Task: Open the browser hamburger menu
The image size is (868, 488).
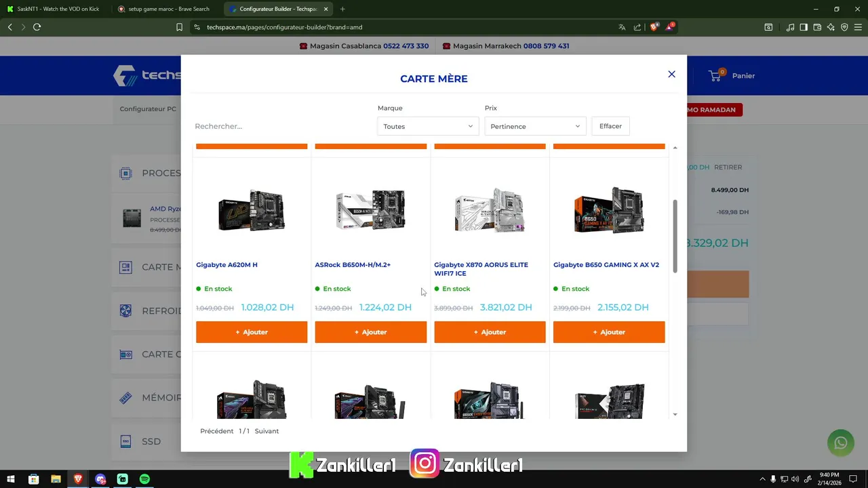Action: pyautogui.click(x=858, y=27)
